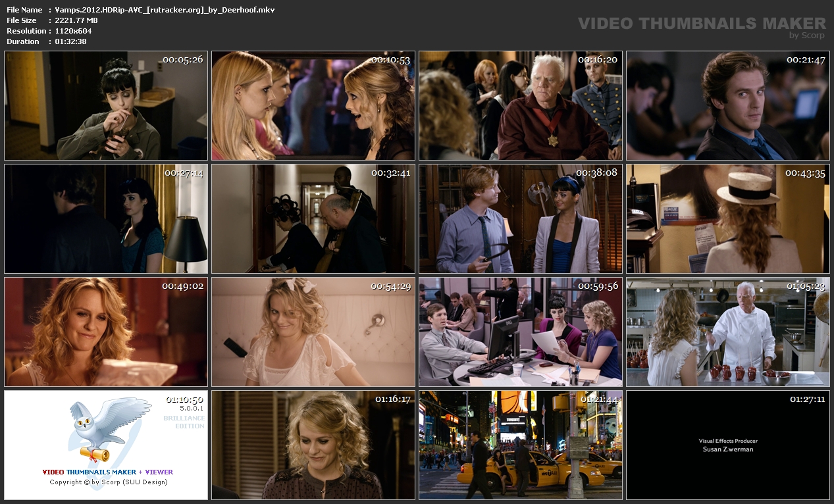The height and width of the screenshot is (504, 834).
Task: Click the Vamps .mkv file name text
Action: click(165, 10)
